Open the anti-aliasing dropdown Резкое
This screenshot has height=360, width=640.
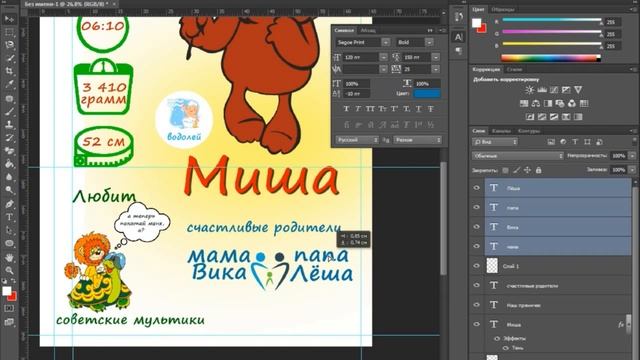418,140
